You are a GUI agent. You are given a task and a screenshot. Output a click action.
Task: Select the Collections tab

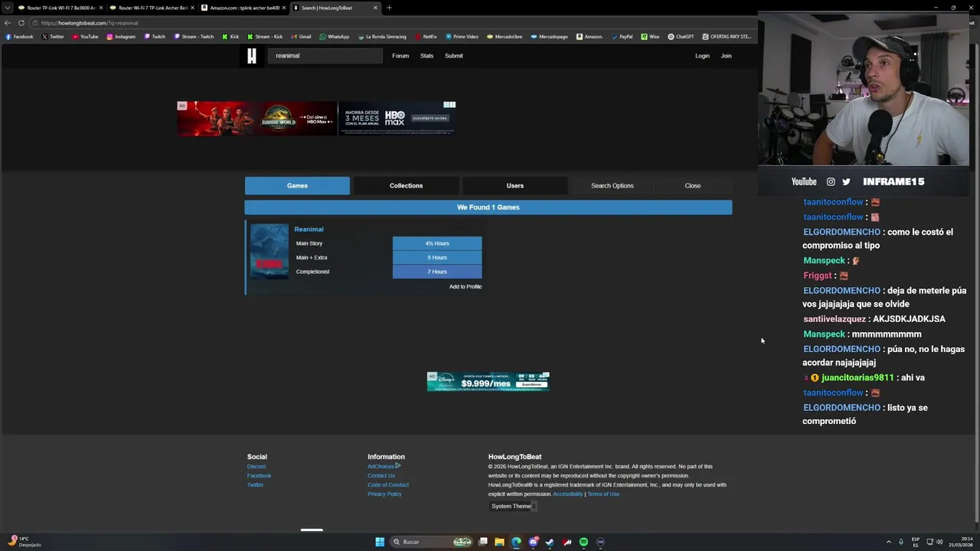(406, 186)
